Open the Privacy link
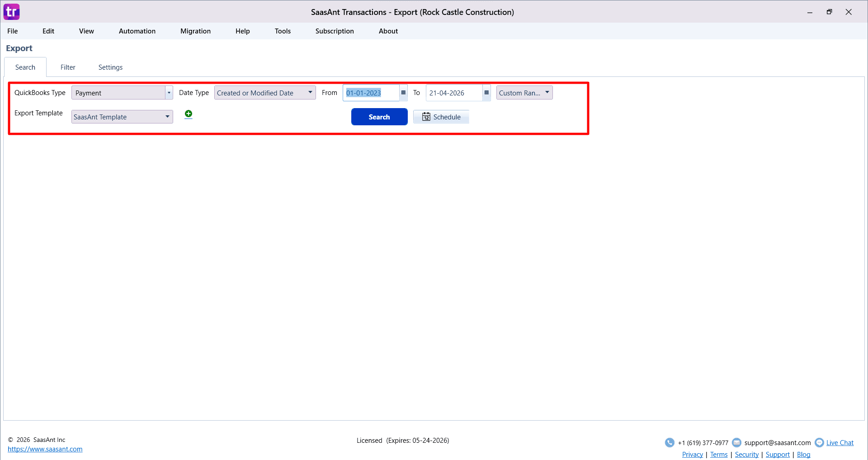 693,455
